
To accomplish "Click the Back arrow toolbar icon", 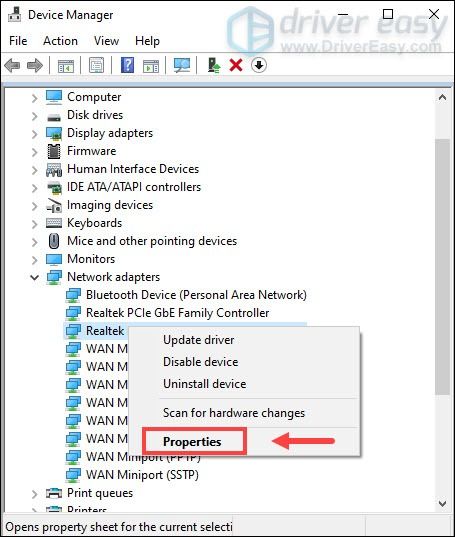I will coord(12,65).
